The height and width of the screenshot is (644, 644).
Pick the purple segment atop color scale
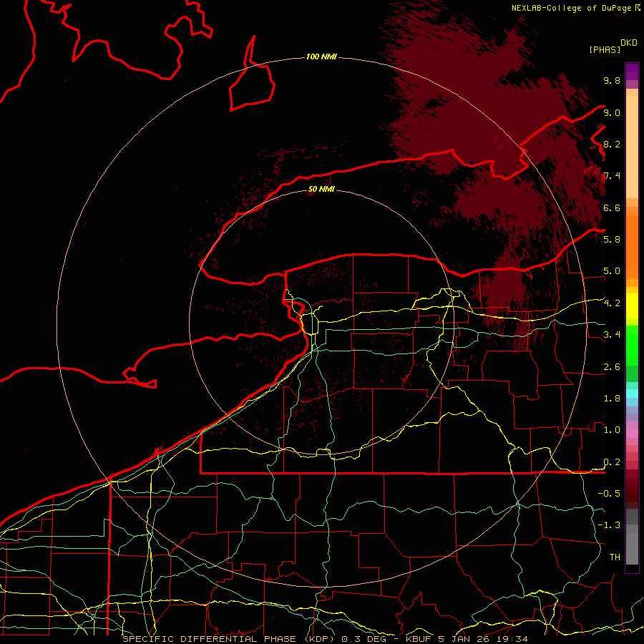[632, 72]
